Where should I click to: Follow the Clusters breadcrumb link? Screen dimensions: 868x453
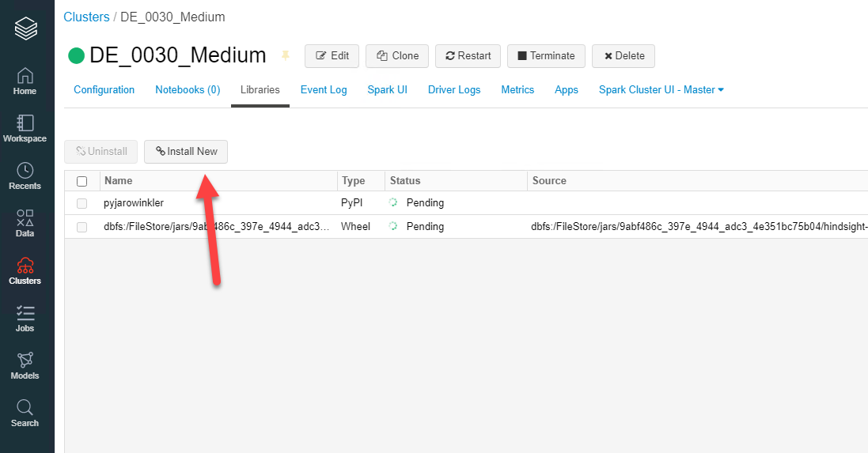[x=86, y=17]
